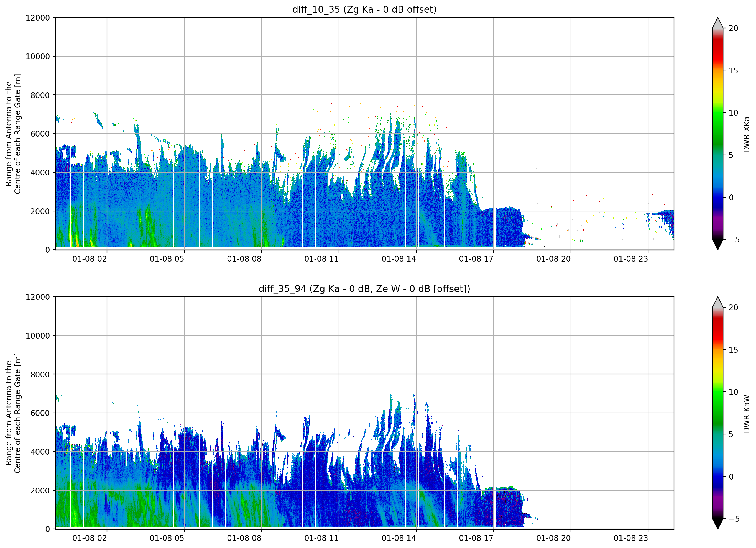Click top plot x-axis label 01-08 08
This screenshot has width=756, height=548.
pyautogui.click(x=244, y=259)
